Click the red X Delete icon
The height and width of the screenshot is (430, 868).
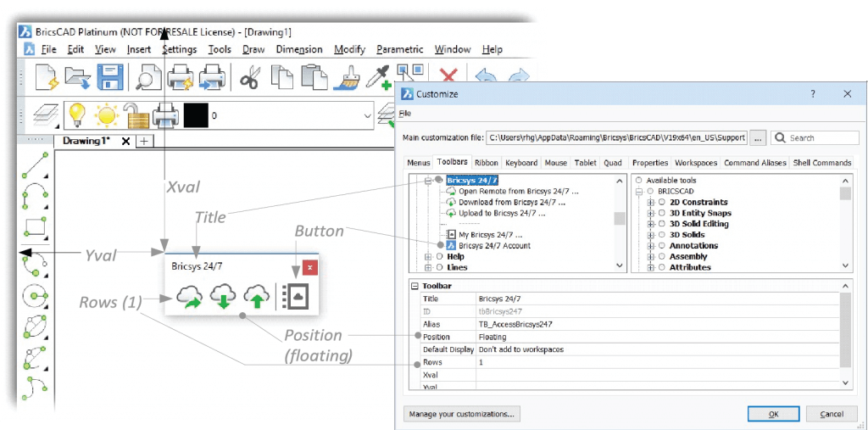coord(448,77)
